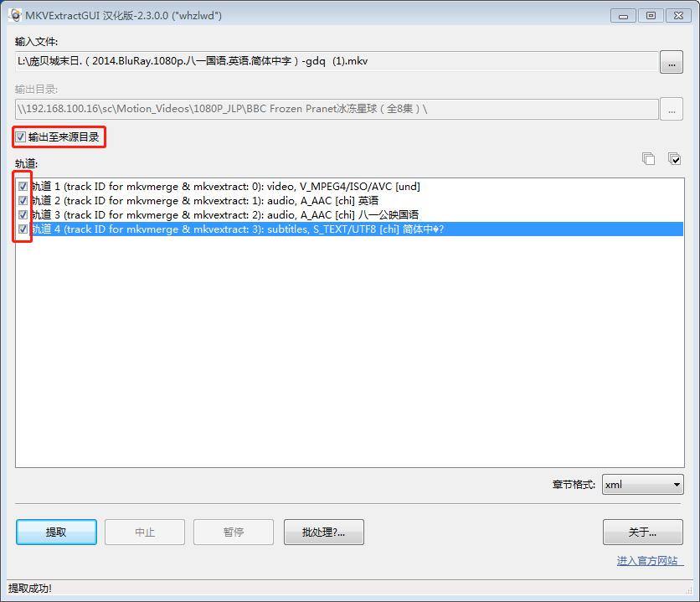Click the check-all tracks icon
The width and height of the screenshot is (700, 602).
(x=674, y=158)
